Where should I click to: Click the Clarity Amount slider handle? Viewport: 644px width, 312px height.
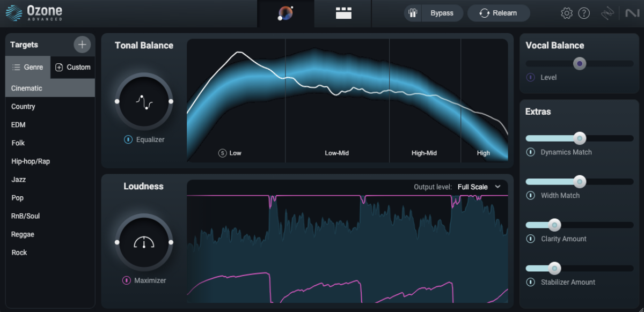pyautogui.click(x=554, y=225)
